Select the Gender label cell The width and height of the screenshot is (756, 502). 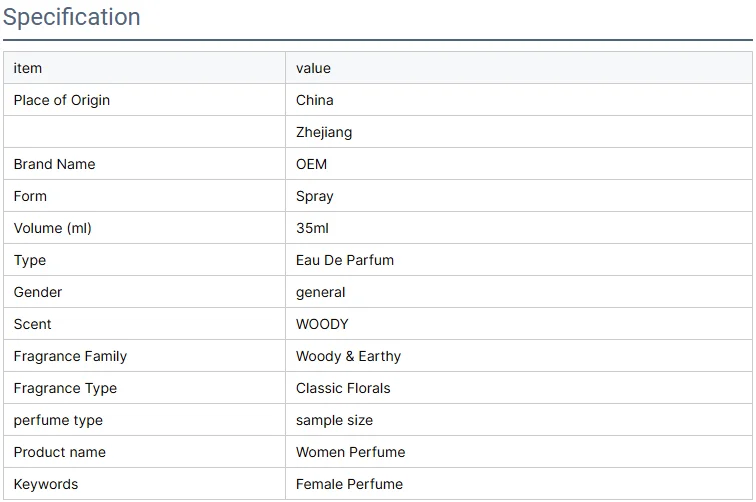38,292
